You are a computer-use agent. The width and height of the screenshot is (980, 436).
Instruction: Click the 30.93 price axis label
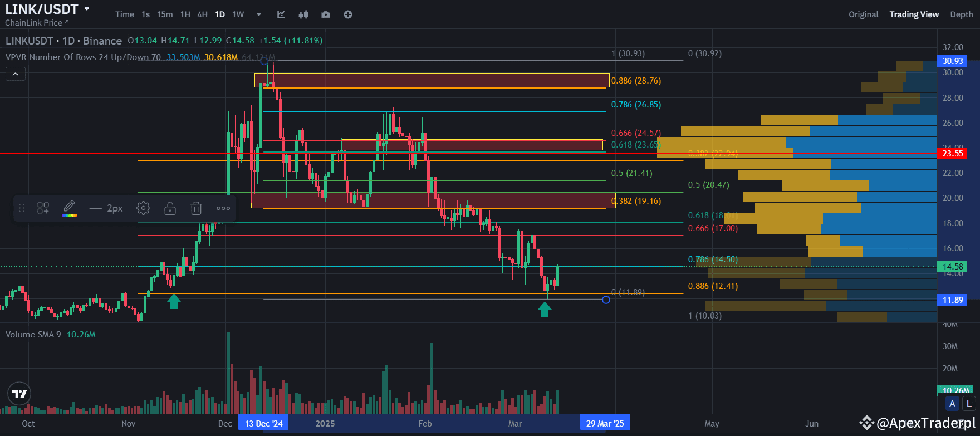click(953, 61)
